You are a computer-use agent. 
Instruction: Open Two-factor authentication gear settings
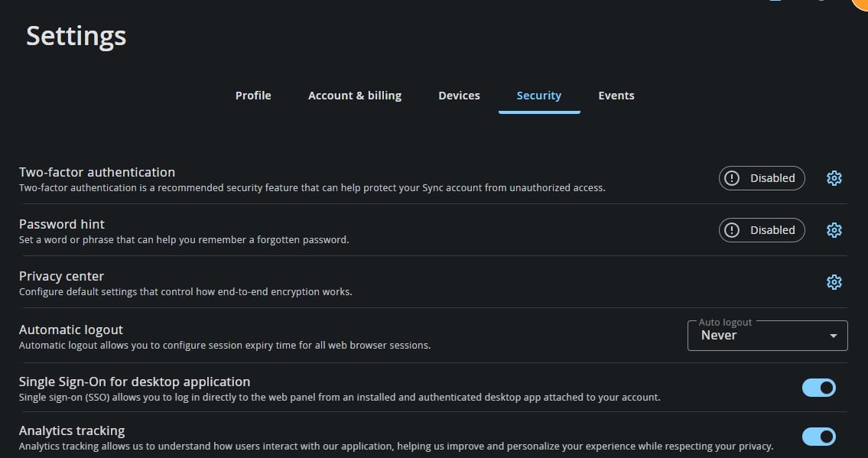(834, 178)
